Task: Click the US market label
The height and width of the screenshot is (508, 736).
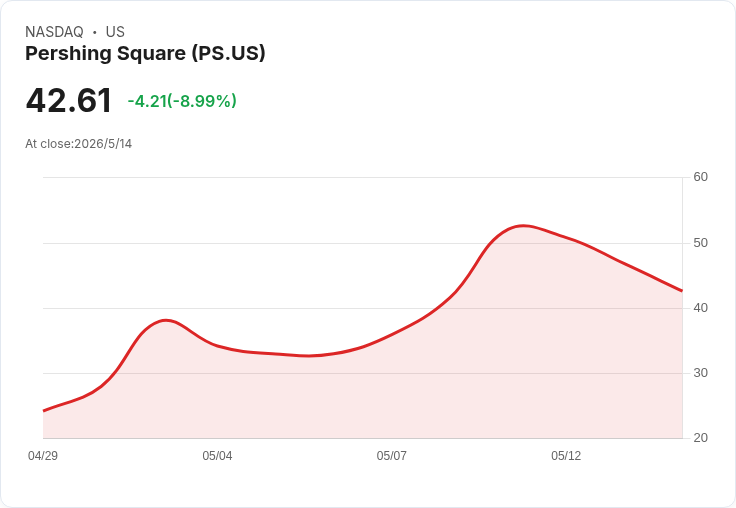Action: coord(115,32)
